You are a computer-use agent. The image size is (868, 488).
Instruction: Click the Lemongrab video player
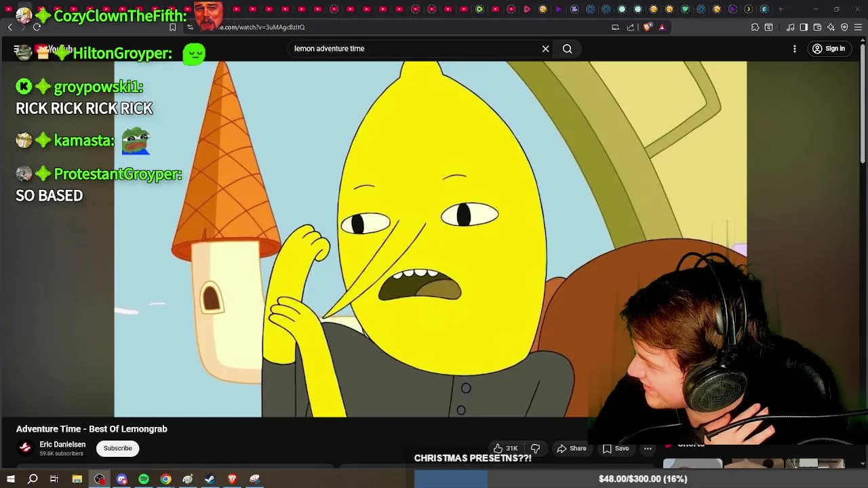pyautogui.click(x=430, y=239)
